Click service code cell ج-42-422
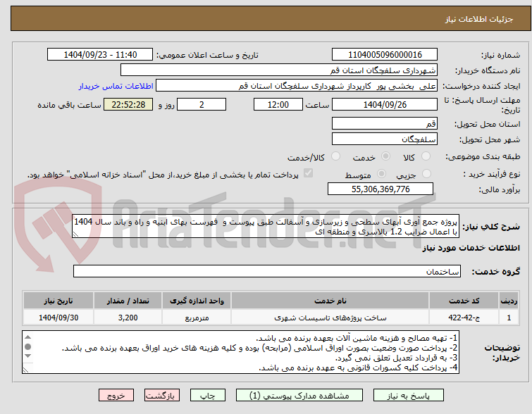 click(464, 318)
